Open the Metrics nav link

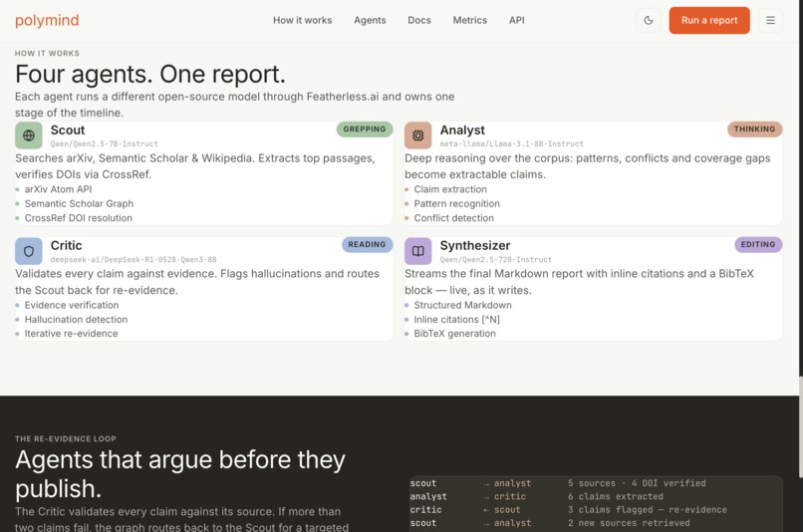coord(469,21)
